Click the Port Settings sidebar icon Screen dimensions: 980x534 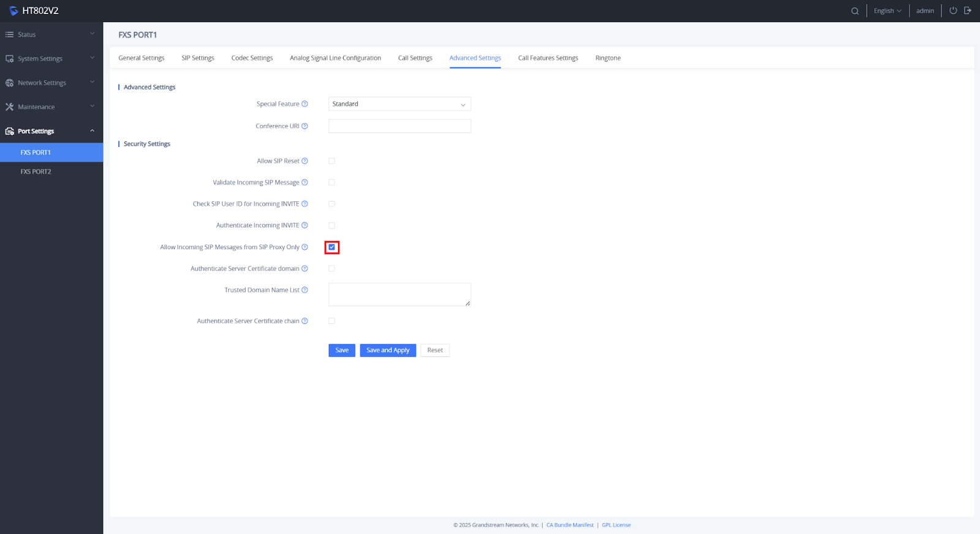click(x=9, y=131)
